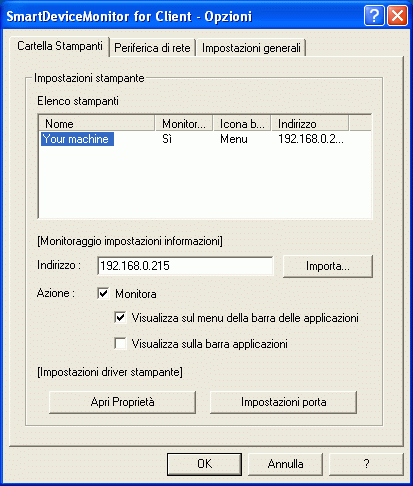Select the Your machine printer row
Screen dimensions: 413x486
click(x=205, y=139)
